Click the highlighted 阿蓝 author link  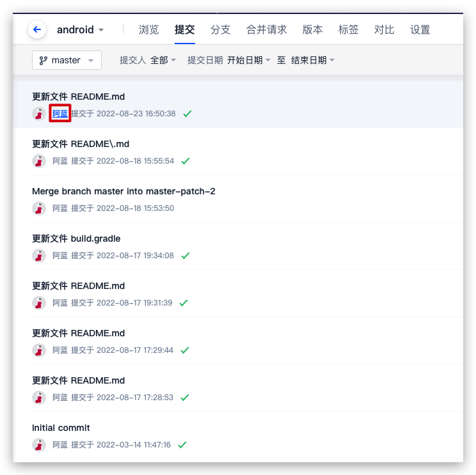coord(60,113)
